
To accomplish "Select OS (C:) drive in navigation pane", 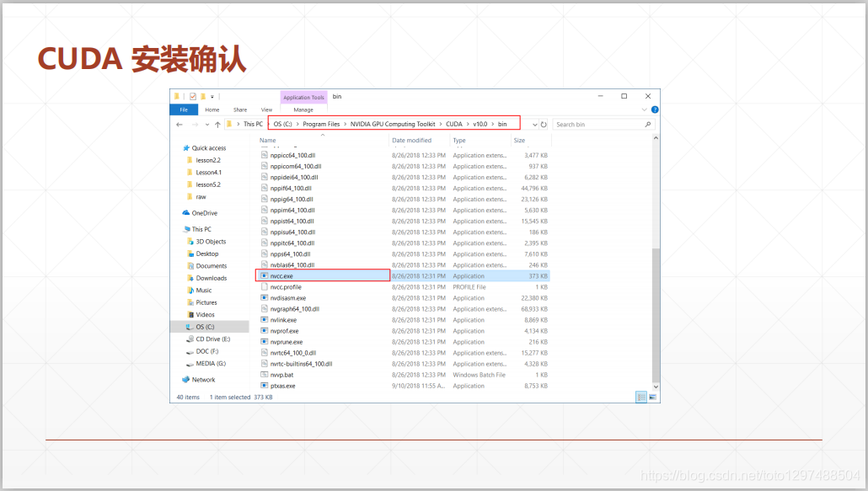I will pos(210,327).
